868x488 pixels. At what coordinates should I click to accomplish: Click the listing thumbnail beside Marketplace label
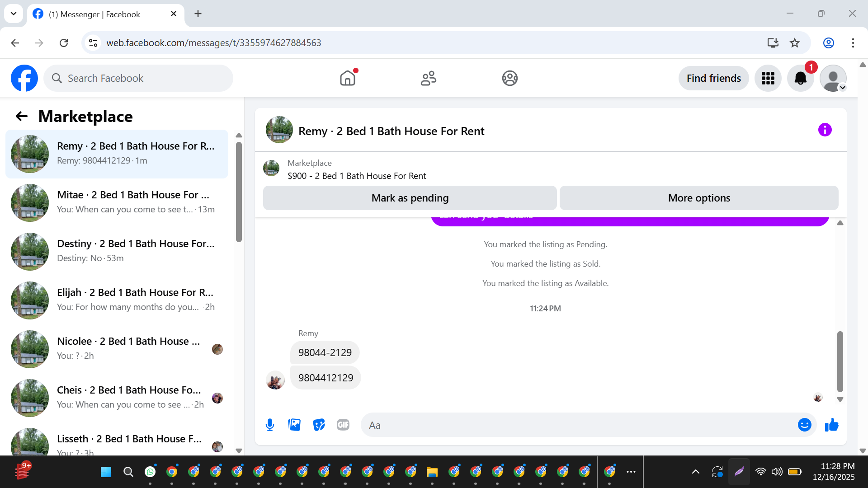(x=271, y=168)
